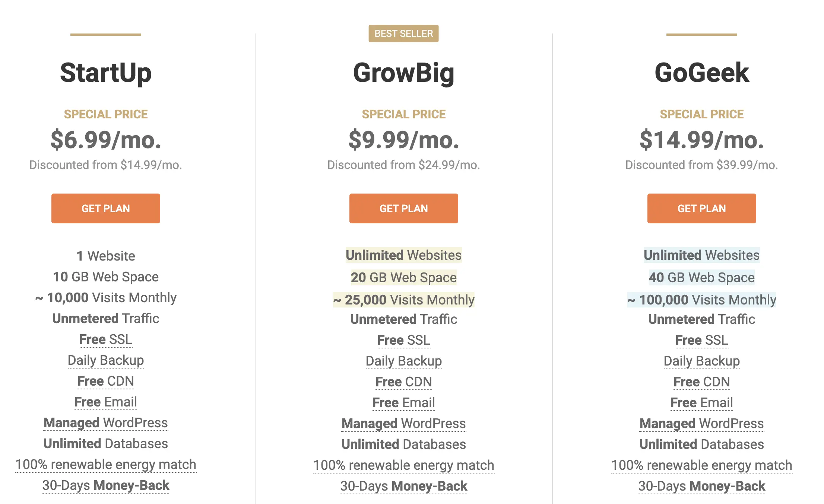Click the StartUp $6.99/mo. price
The image size is (824, 504).
click(106, 140)
